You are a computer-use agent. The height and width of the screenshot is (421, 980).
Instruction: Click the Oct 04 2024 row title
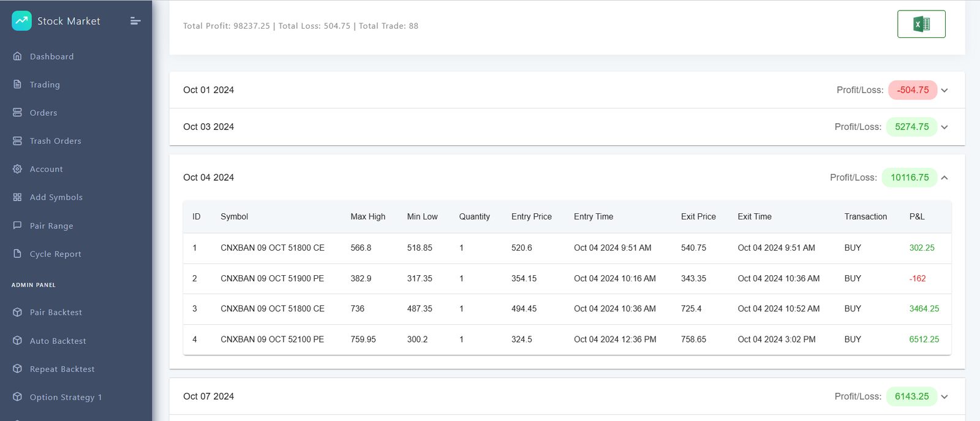point(208,178)
